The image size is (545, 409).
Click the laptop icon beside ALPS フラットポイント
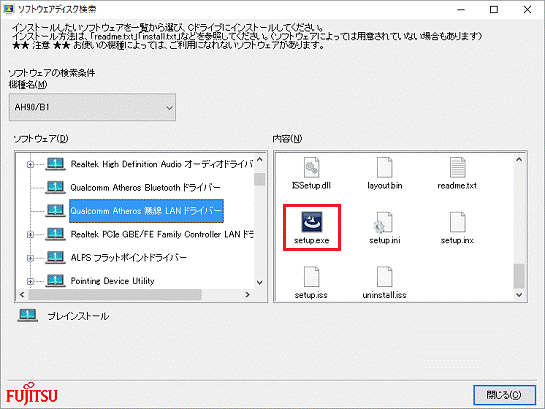[55, 257]
